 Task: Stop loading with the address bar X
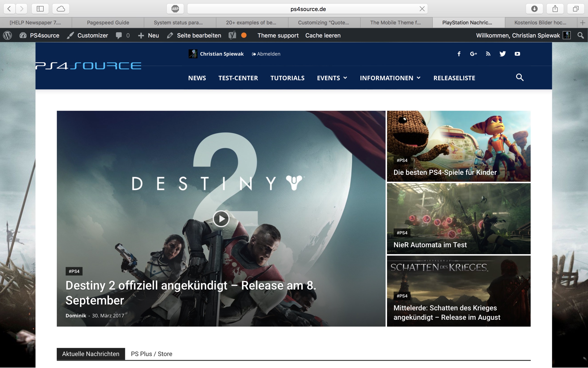pyautogui.click(x=422, y=9)
